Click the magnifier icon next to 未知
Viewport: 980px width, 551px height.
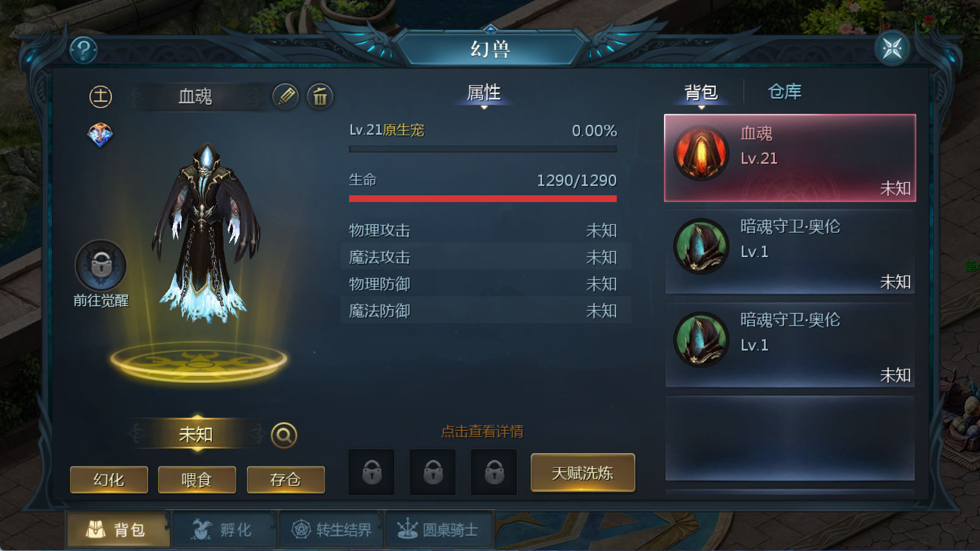(x=284, y=435)
